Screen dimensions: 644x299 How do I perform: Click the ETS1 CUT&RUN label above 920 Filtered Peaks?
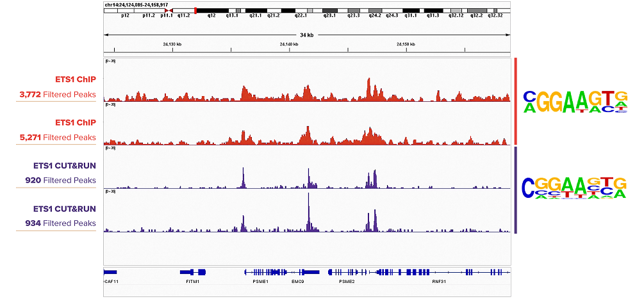point(65,165)
